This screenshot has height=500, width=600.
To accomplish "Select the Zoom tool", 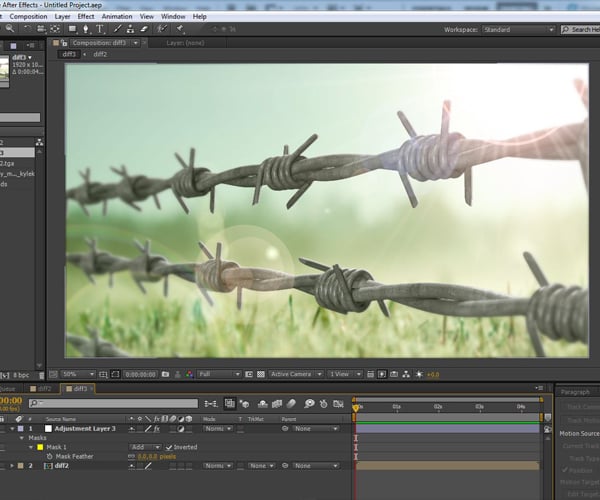I will [x=10, y=29].
